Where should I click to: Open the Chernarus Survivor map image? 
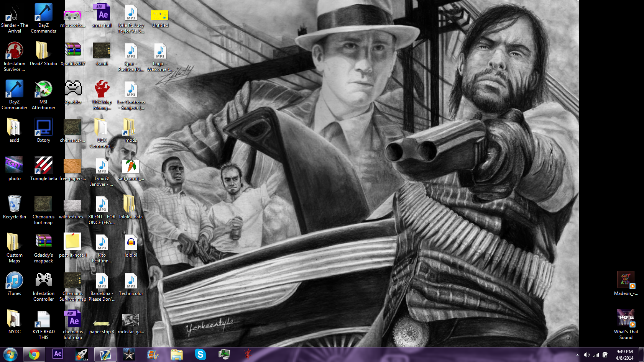(73, 286)
